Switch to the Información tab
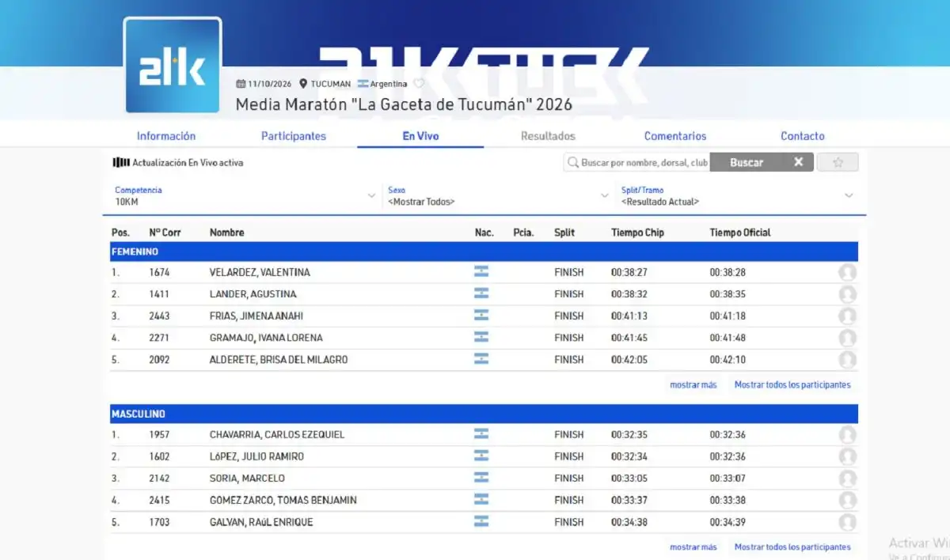 pyautogui.click(x=166, y=136)
